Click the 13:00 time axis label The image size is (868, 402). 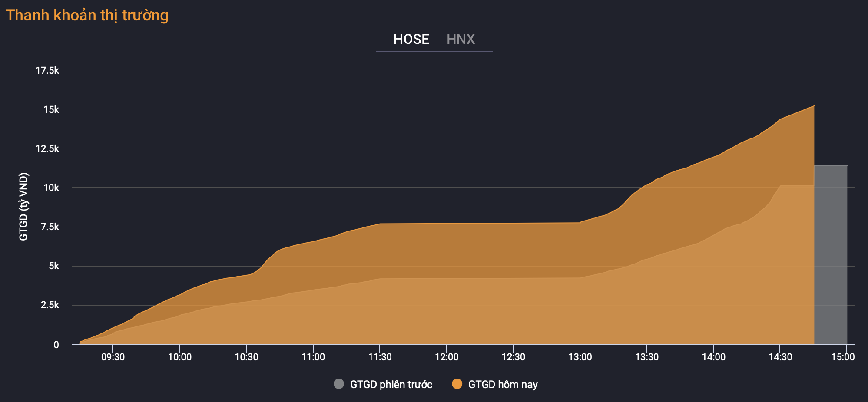[x=580, y=357]
